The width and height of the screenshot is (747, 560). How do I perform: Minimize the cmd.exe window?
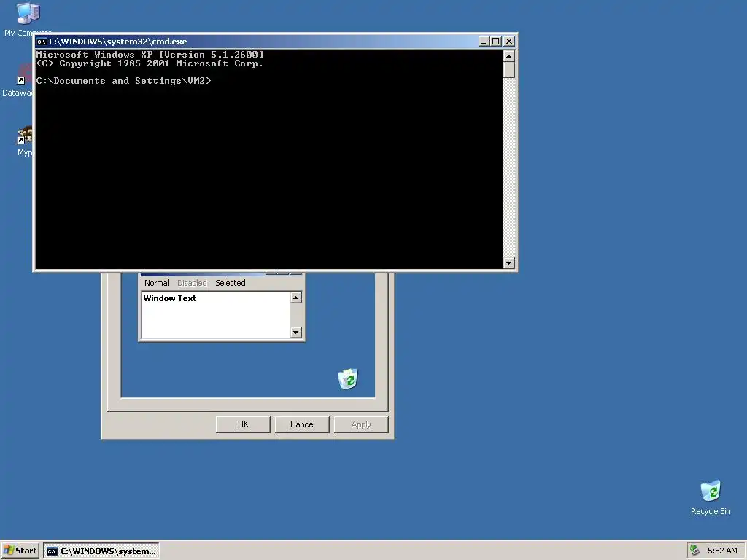(484, 42)
